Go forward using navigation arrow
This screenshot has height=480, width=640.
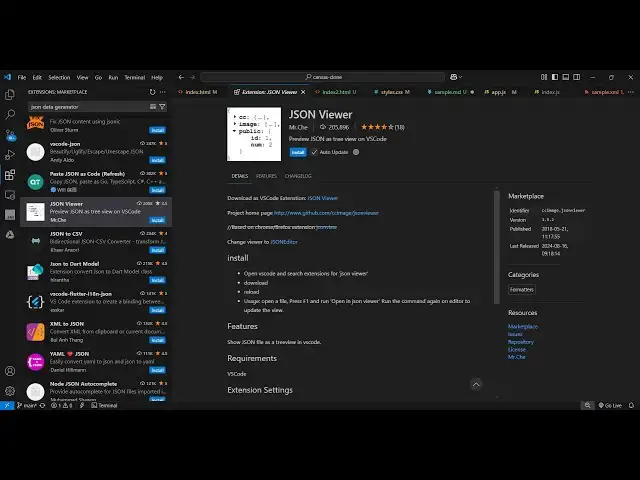pos(192,77)
